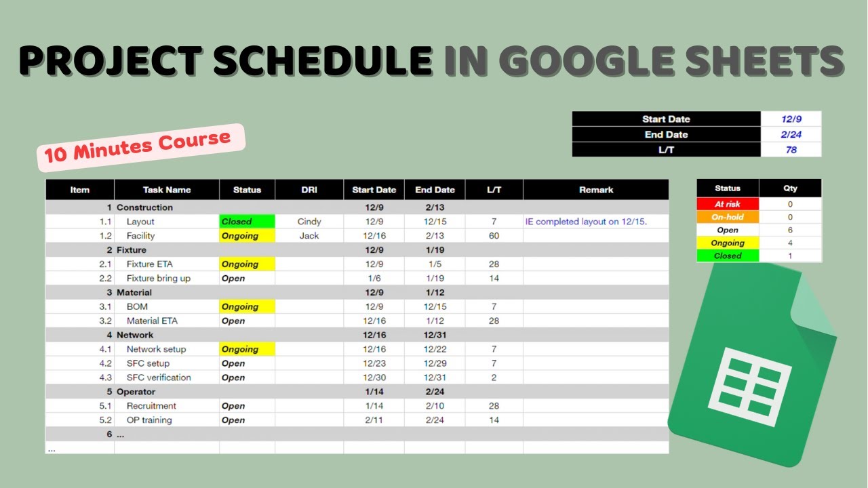The image size is (868, 488).
Task: Select the 'DRI' column header
Action: click(x=309, y=190)
